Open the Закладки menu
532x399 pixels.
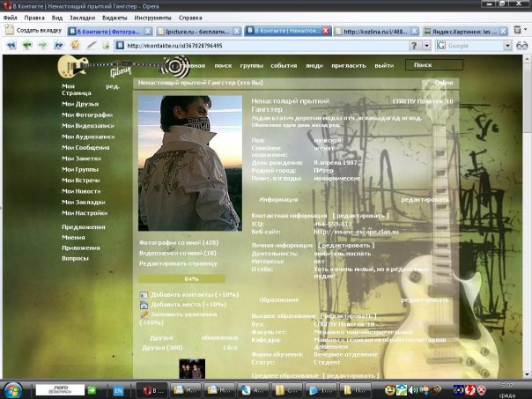click(x=83, y=18)
